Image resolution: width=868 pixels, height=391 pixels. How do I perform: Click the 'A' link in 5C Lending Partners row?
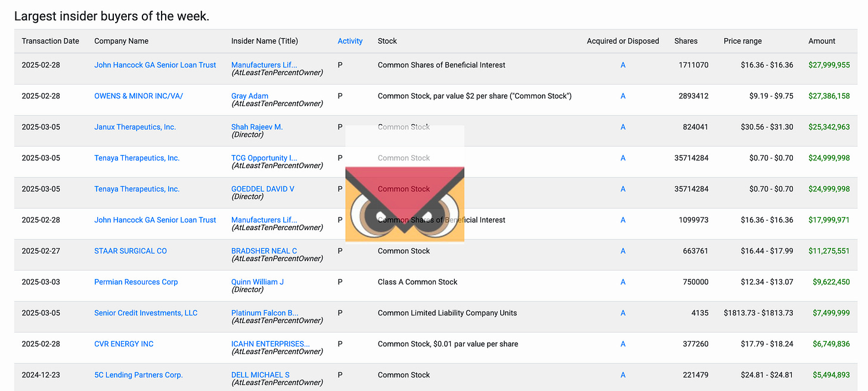[623, 375]
